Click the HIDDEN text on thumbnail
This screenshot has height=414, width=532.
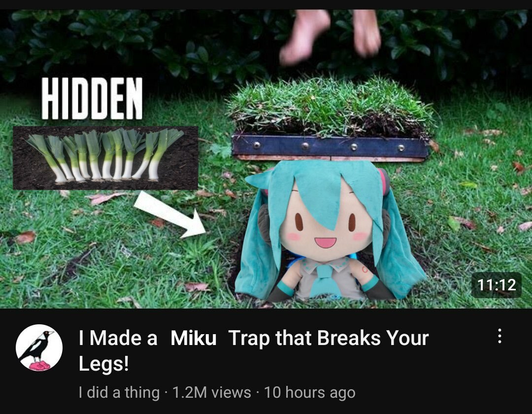point(92,99)
